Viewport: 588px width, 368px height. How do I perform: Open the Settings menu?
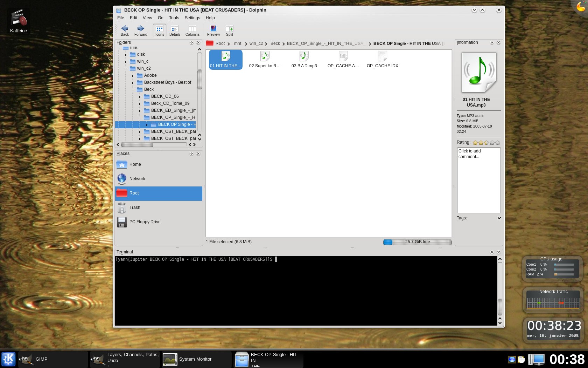click(x=192, y=18)
